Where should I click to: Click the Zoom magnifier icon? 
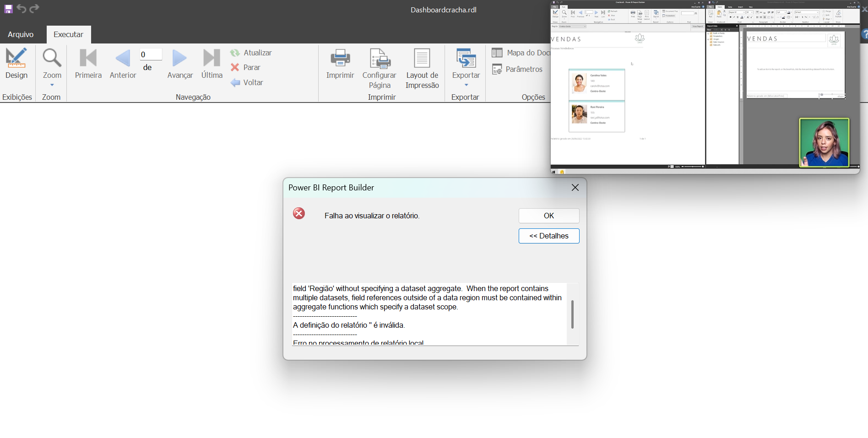(52, 58)
